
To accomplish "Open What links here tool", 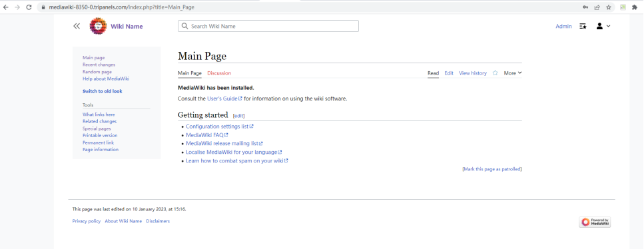I will click(x=99, y=115).
